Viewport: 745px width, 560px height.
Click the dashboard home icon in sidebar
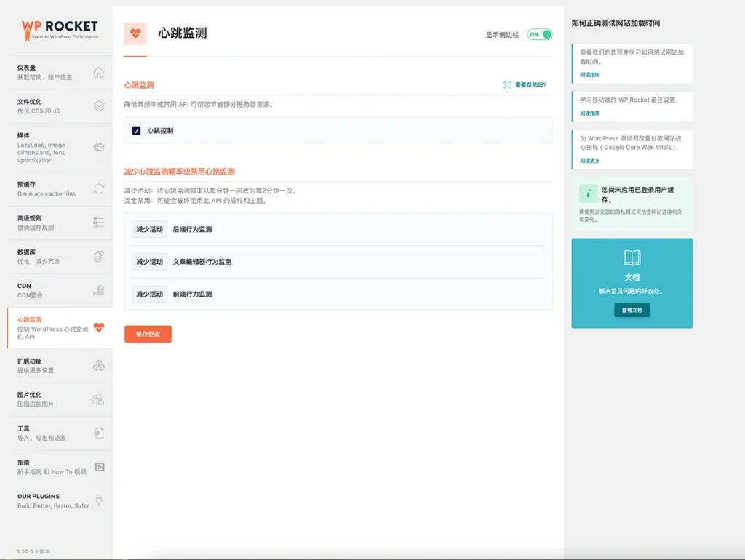tap(99, 73)
